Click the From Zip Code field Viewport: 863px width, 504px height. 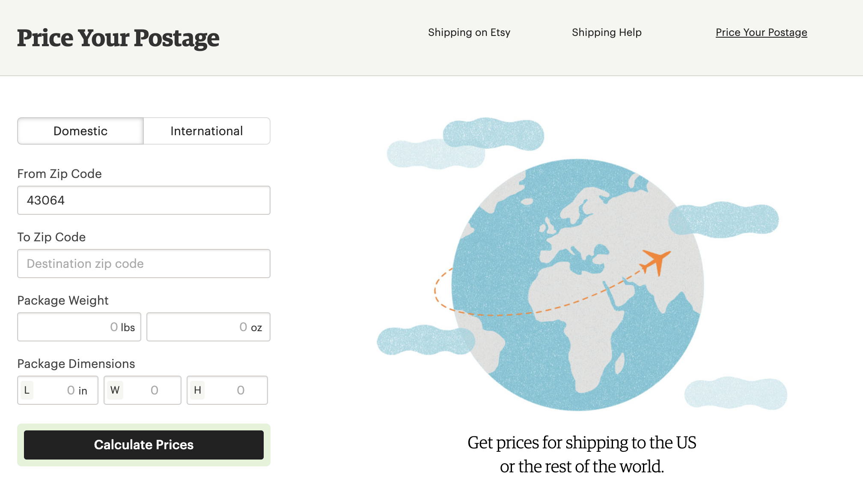tap(144, 200)
